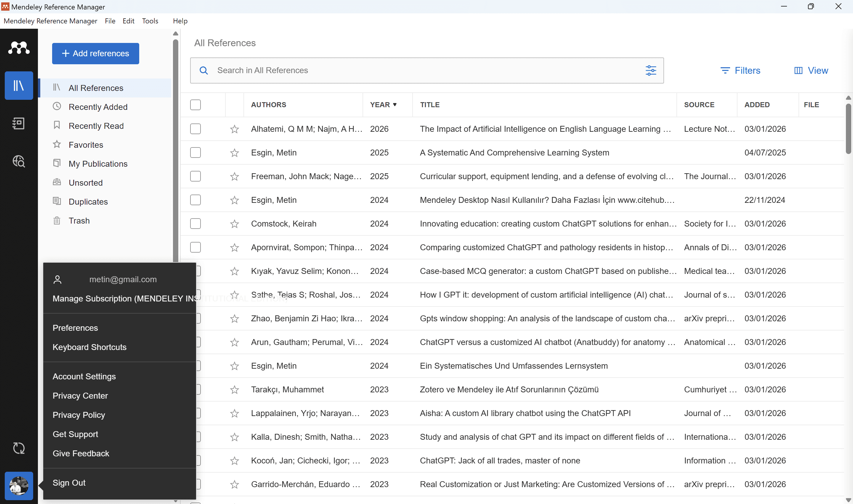Click the reference table vertical scrollbar thumb
This screenshot has height=504, width=853.
848,129
